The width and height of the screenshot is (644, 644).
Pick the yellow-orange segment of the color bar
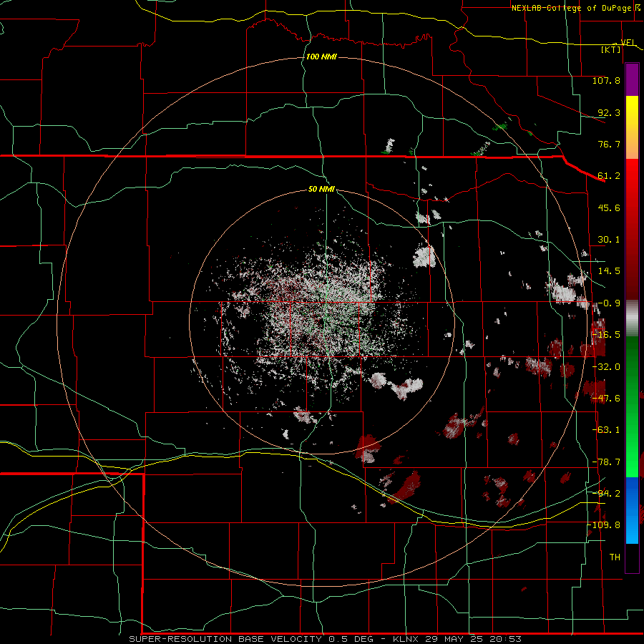[632, 127]
